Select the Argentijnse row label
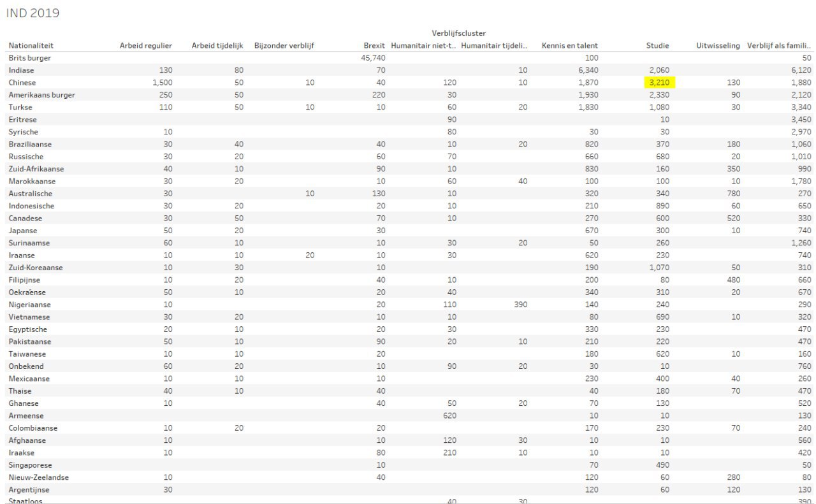 (29, 490)
